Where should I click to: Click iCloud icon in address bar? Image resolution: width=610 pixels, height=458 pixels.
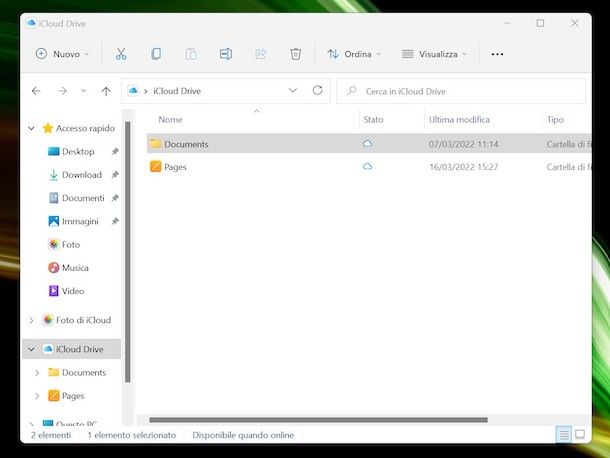coord(133,91)
